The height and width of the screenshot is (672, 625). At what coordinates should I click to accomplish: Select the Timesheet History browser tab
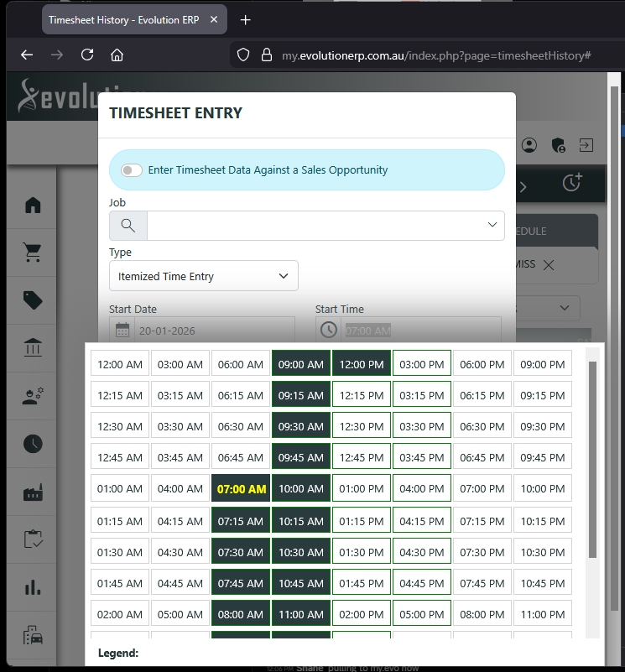123,19
